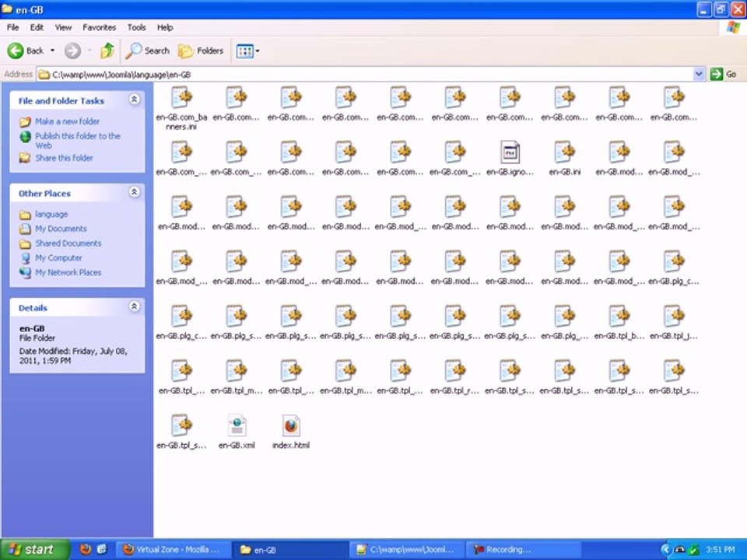The image size is (747, 560).
Task: Select the en-GB.igno... file icon
Action: tap(510, 152)
